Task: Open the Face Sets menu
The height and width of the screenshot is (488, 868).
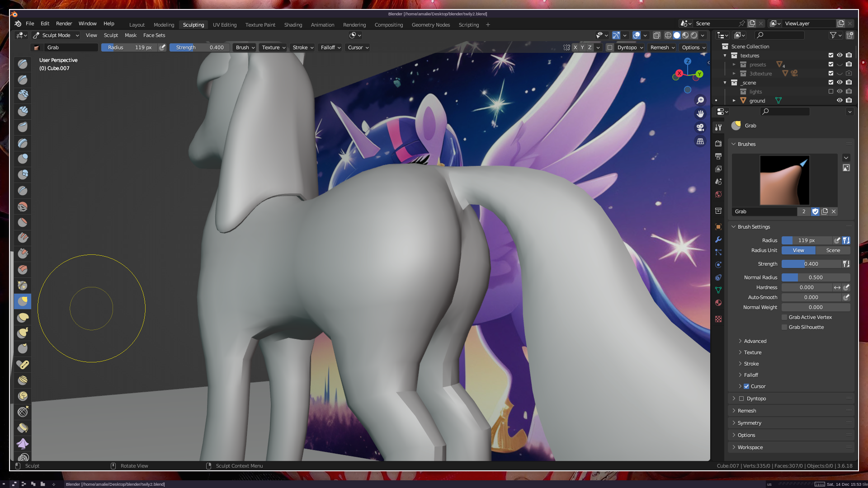Action: 154,35
